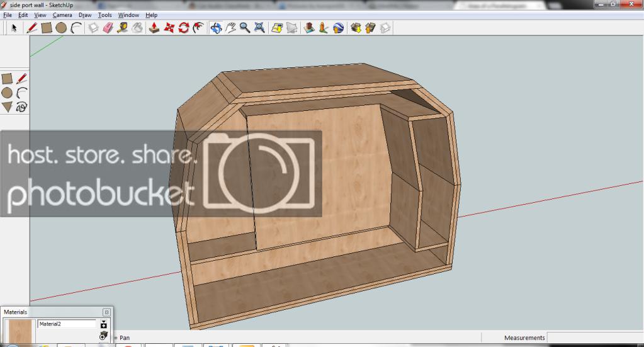Select the pink Eraser tool

(108, 28)
